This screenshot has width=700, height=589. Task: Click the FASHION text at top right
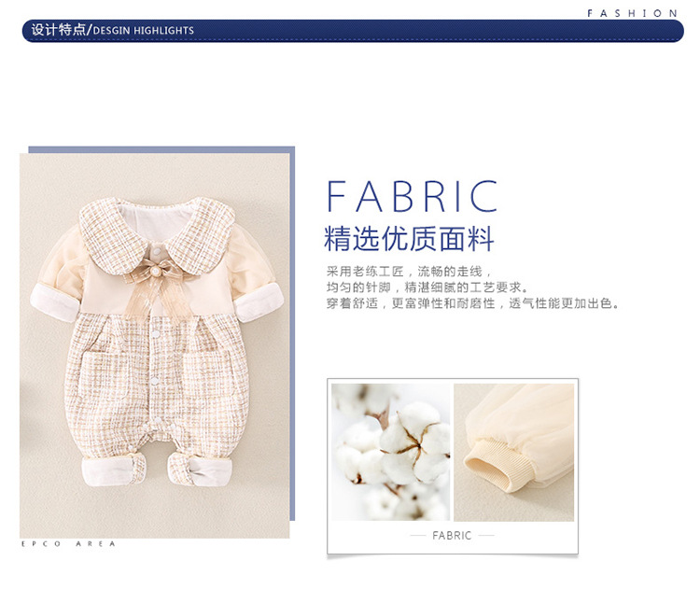[632, 13]
